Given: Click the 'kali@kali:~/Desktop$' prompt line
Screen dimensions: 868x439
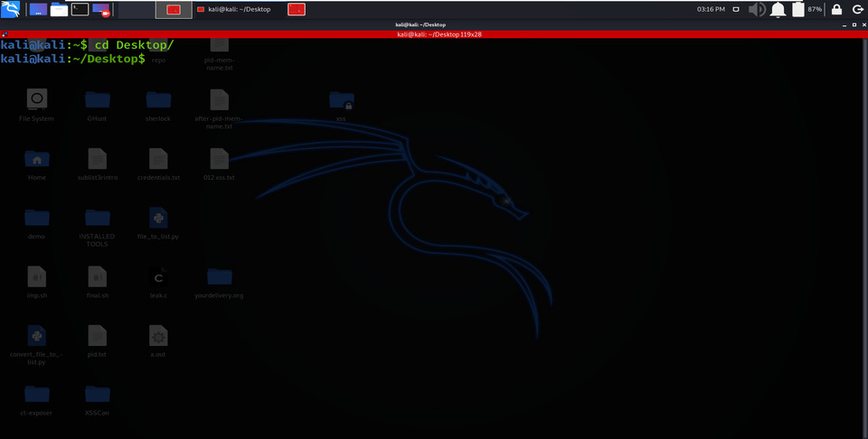Looking at the screenshot, I should coord(73,59).
